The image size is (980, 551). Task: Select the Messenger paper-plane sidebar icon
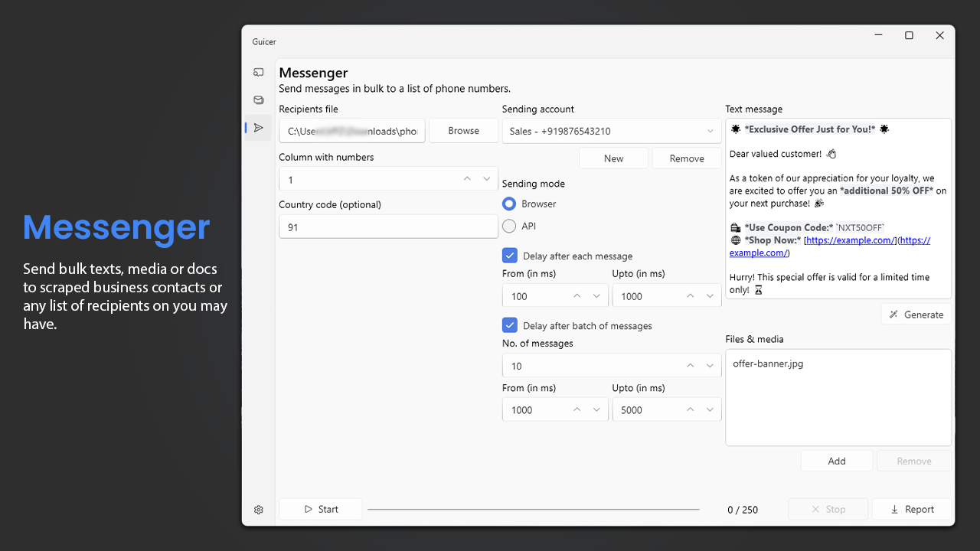tap(259, 128)
